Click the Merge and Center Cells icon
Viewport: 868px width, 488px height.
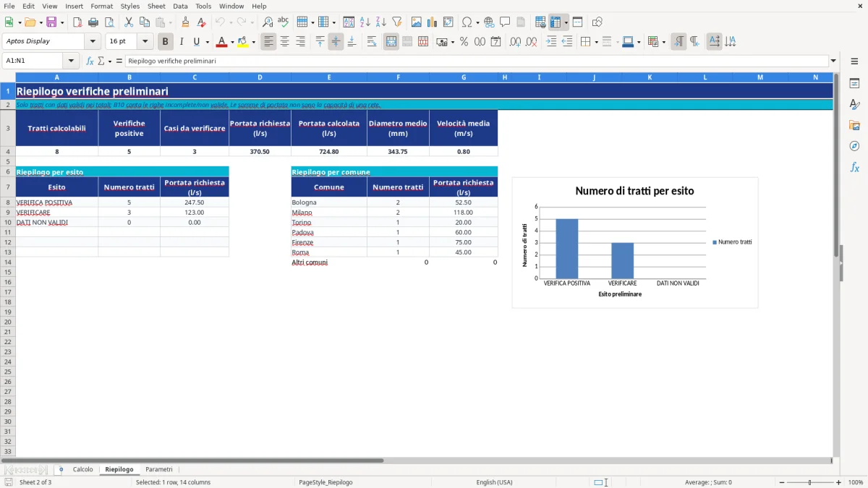coord(391,42)
